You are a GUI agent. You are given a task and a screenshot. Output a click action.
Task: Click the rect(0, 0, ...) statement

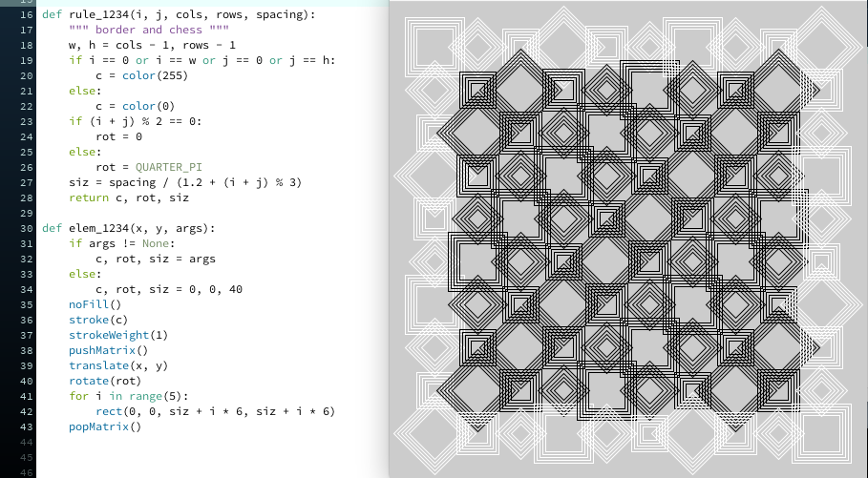215,411
